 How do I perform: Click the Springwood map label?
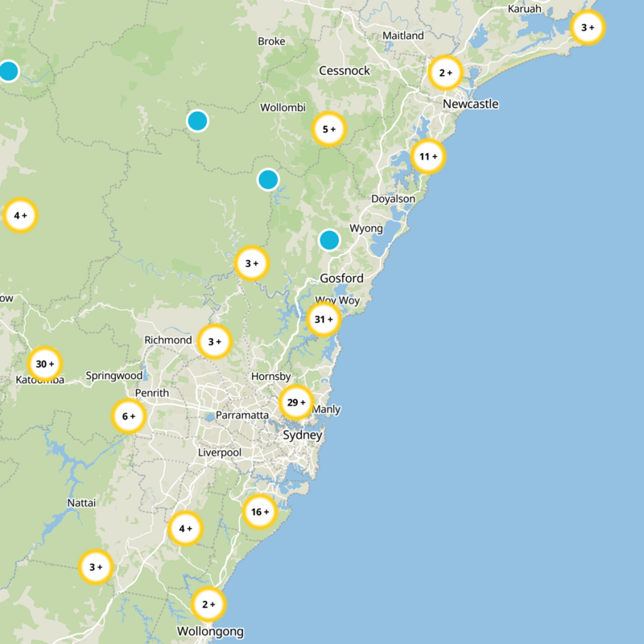click(x=114, y=376)
